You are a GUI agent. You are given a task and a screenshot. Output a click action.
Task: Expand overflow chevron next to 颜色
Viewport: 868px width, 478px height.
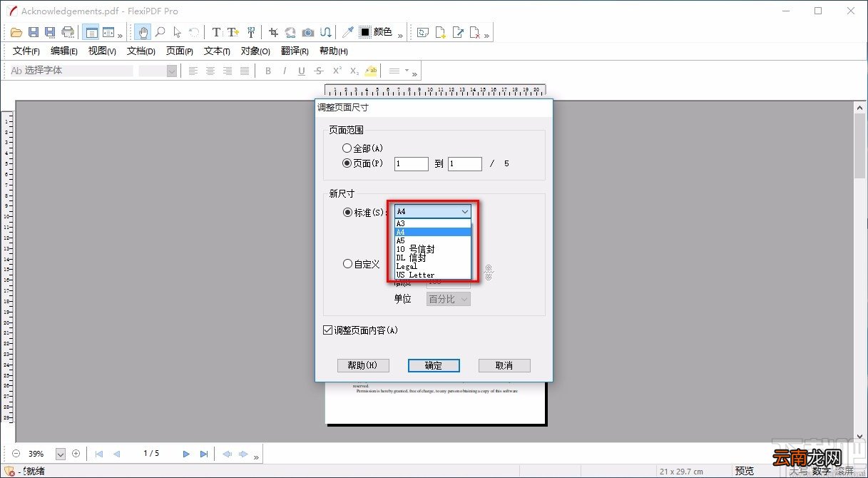[400, 35]
